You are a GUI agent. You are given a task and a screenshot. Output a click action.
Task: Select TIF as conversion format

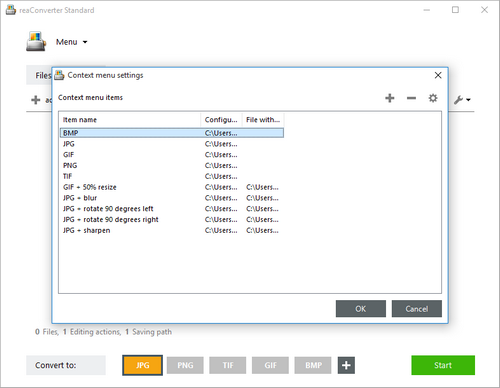(x=228, y=365)
